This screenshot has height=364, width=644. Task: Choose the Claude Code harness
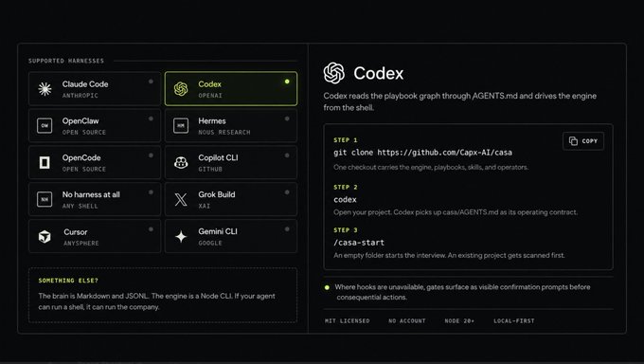click(x=95, y=89)
